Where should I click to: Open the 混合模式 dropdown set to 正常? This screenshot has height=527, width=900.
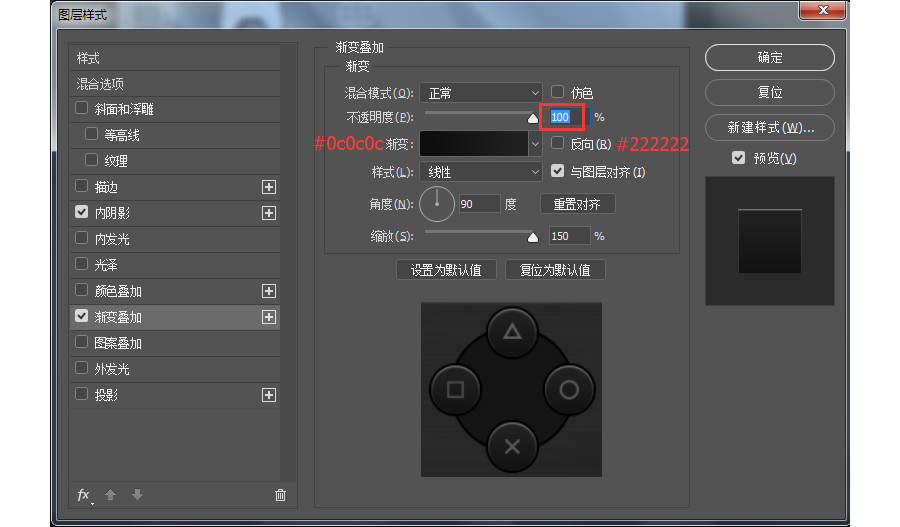[x=481, y=93]
